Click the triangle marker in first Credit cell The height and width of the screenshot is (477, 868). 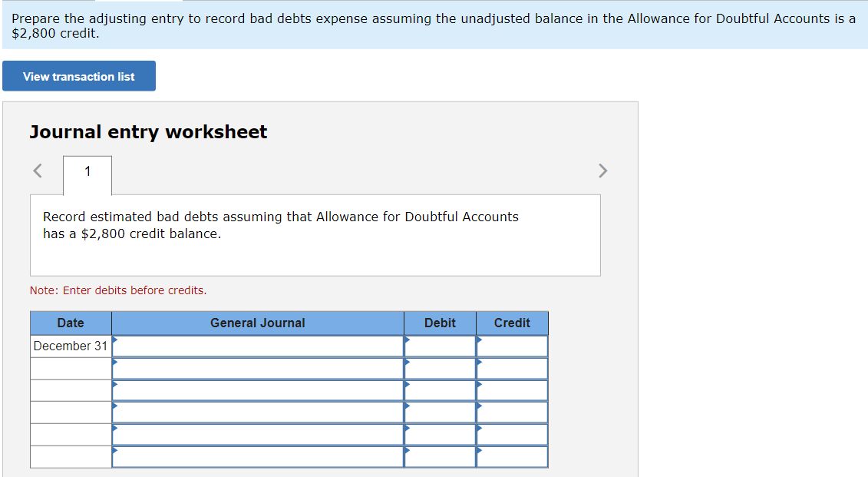click(x=479, y=341)
